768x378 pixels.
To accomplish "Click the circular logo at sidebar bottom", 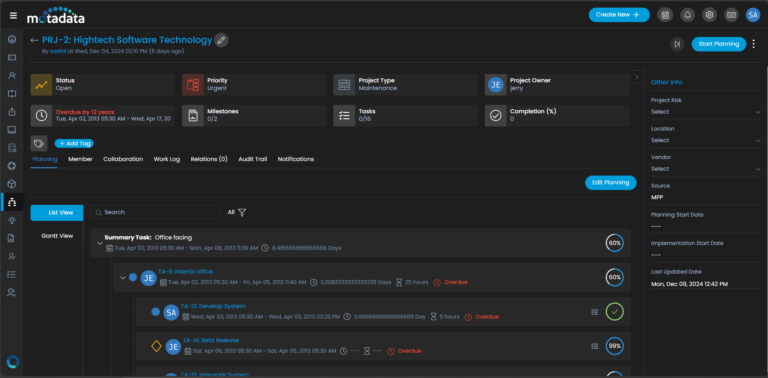I will 13,362.
